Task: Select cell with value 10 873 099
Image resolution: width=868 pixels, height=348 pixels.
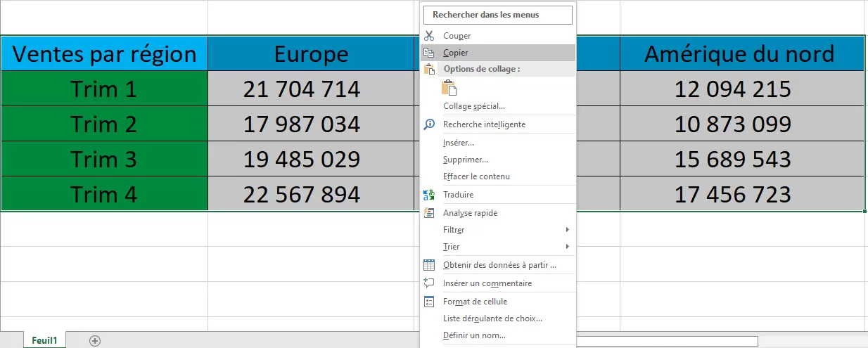Action: [x=742, y=124]
